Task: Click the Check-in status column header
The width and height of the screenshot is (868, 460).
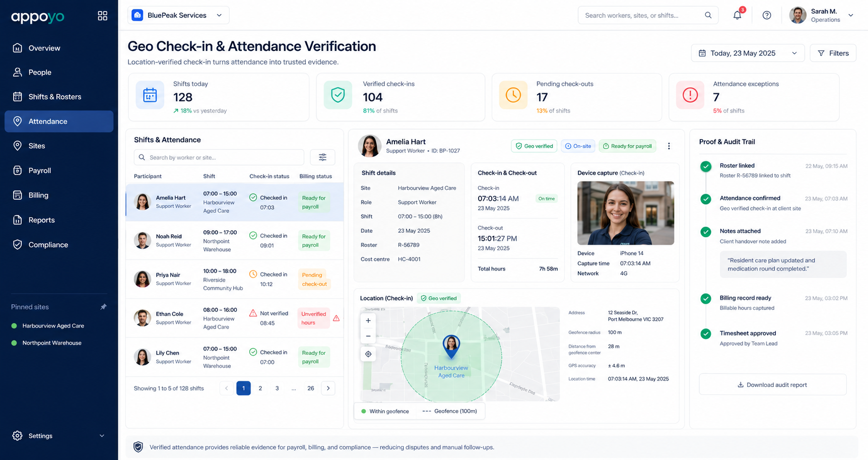Action: click(x=269, y=176)
